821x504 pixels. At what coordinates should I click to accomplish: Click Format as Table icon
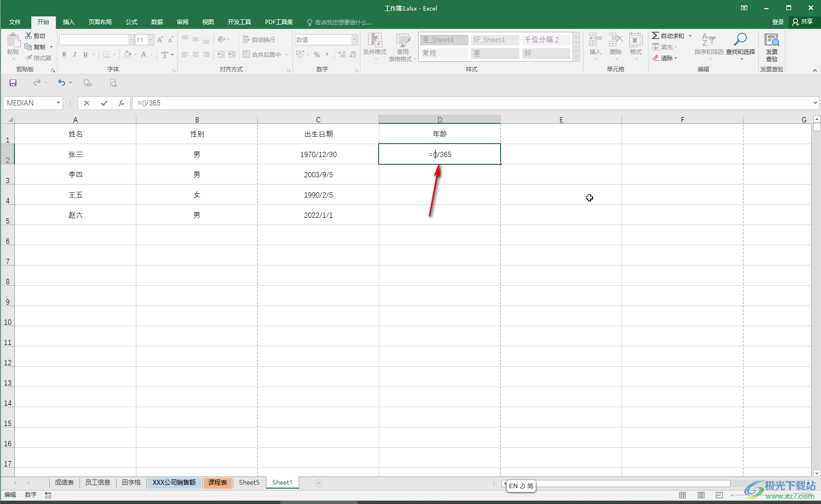point(403,40)
